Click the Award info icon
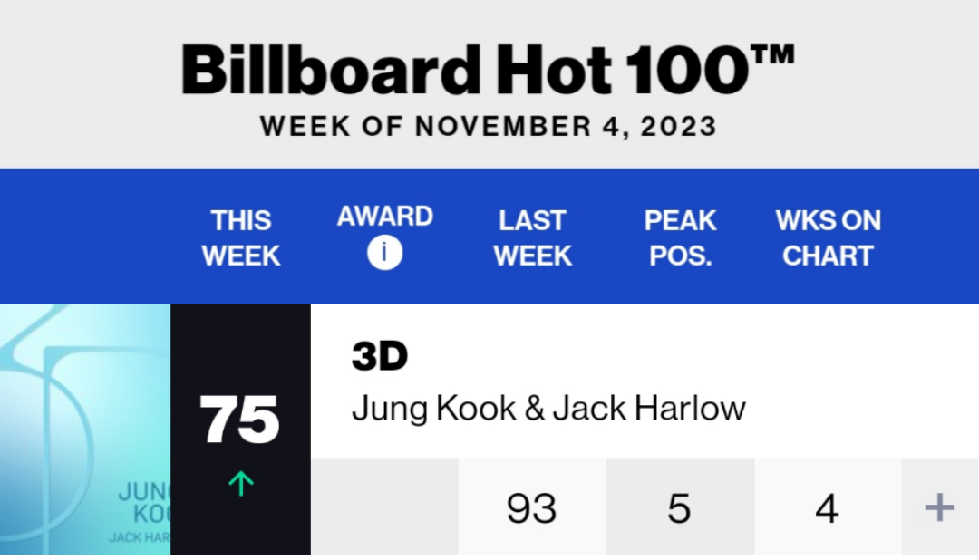Image resolution: width=979 pixels, height=560 pixels. [x=384, y=253]
